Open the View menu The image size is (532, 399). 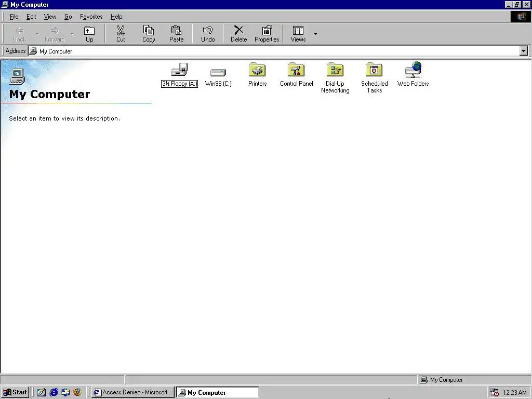coord(50,17)
